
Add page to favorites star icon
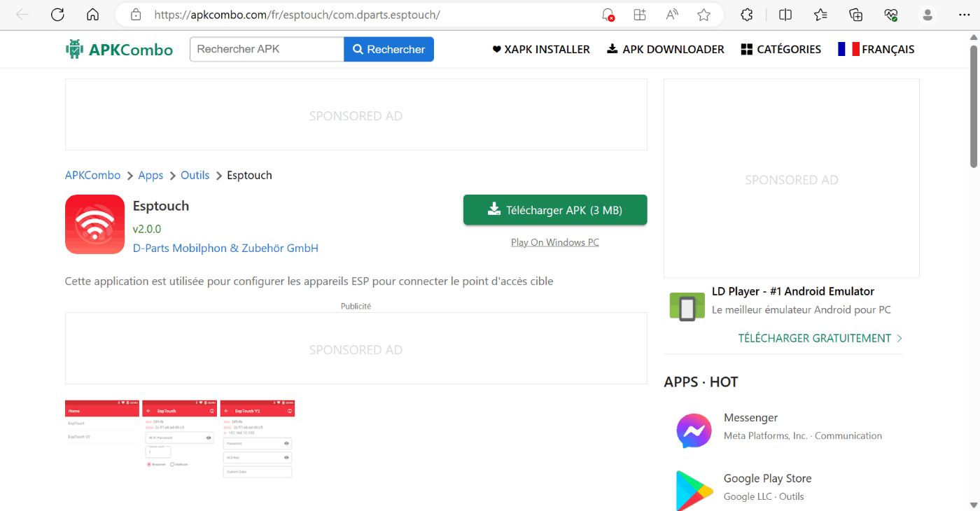(703, 15)
